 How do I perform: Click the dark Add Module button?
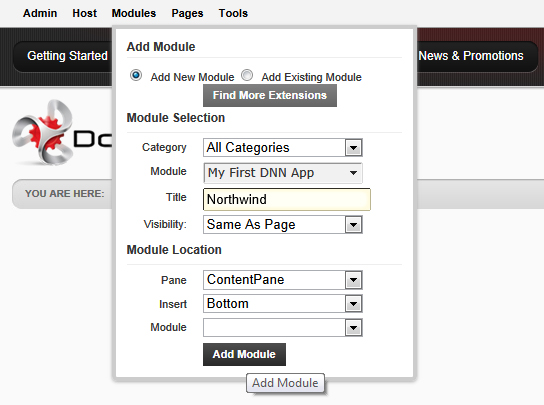click(x=244, y=354)
